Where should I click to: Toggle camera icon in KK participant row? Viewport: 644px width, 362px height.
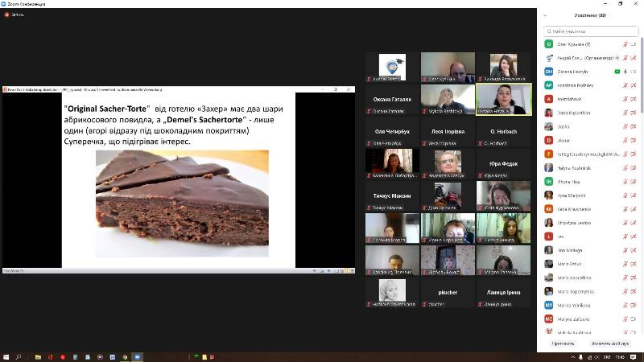pyautogui.click(x=634, y=209)
